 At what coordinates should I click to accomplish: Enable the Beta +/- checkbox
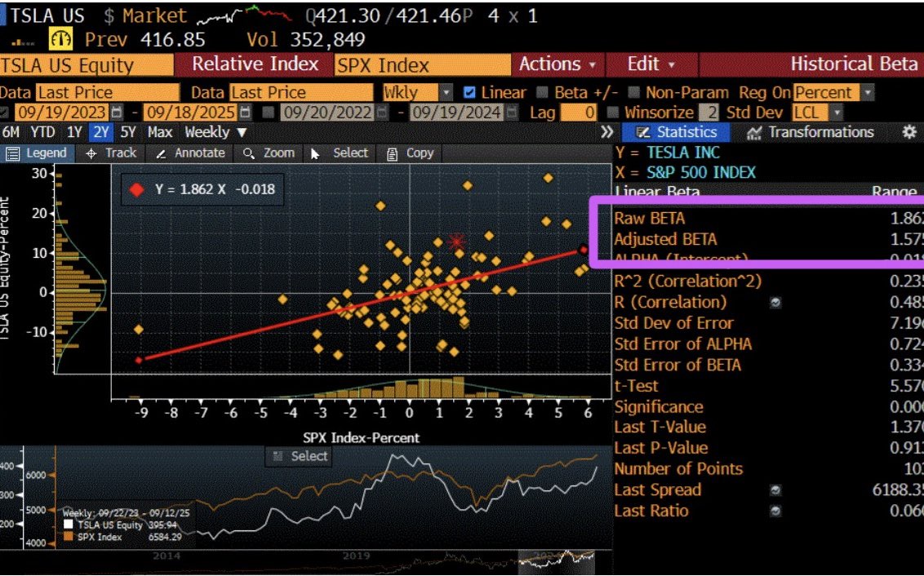pos(543,92)
